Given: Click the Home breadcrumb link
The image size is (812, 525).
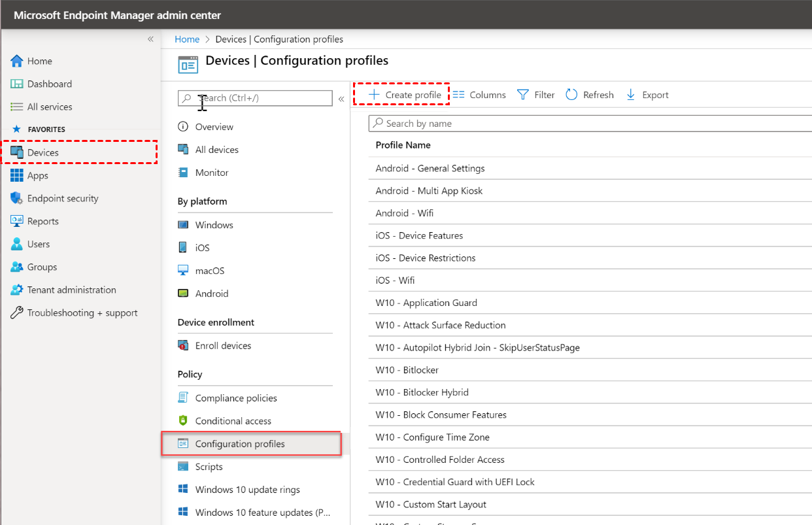Looking at the screenshot, I should pos(187,39).
